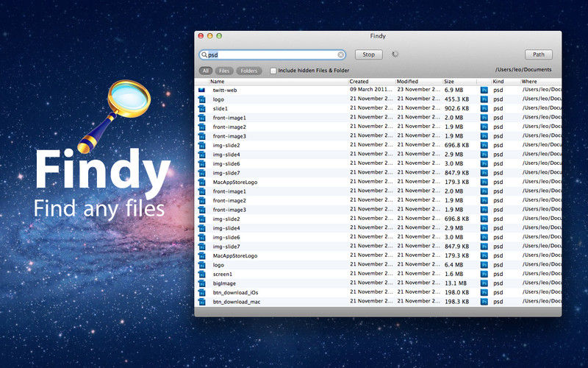Click the file icon of the 455.3 KB logo
Screen dimensions: 588x368
click(x=201, y=99)
